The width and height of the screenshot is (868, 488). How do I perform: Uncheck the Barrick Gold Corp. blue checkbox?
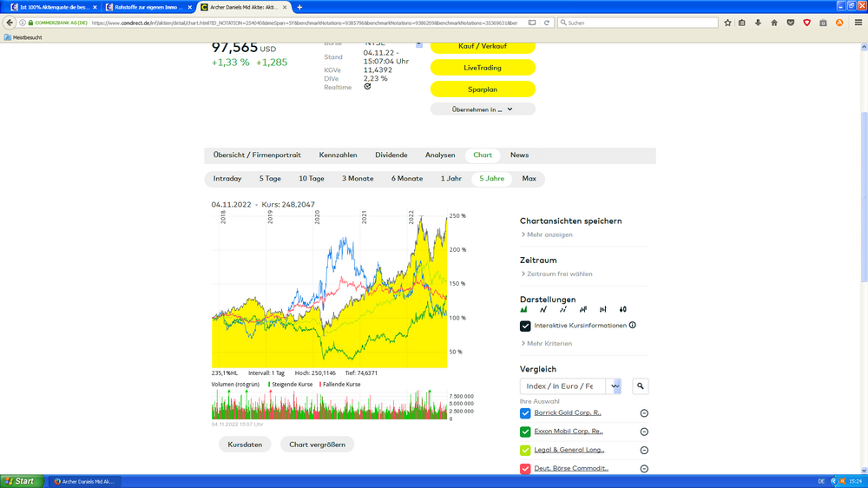tap(525, 413)
